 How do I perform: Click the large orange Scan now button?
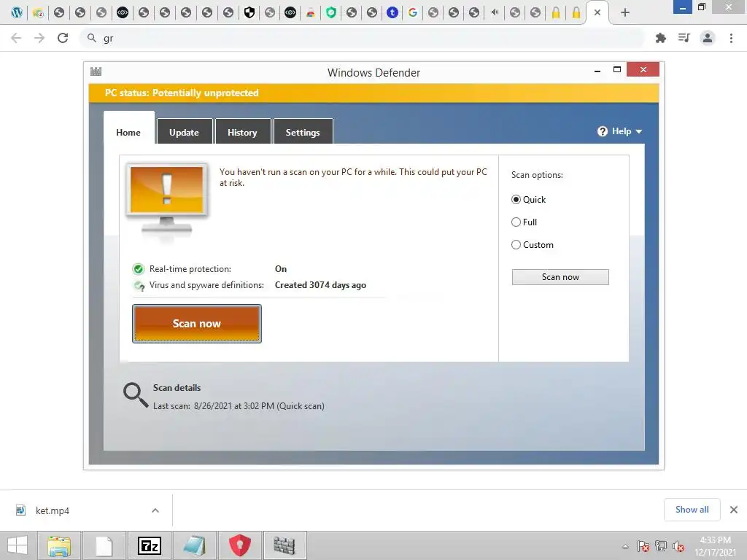point(197,324)
